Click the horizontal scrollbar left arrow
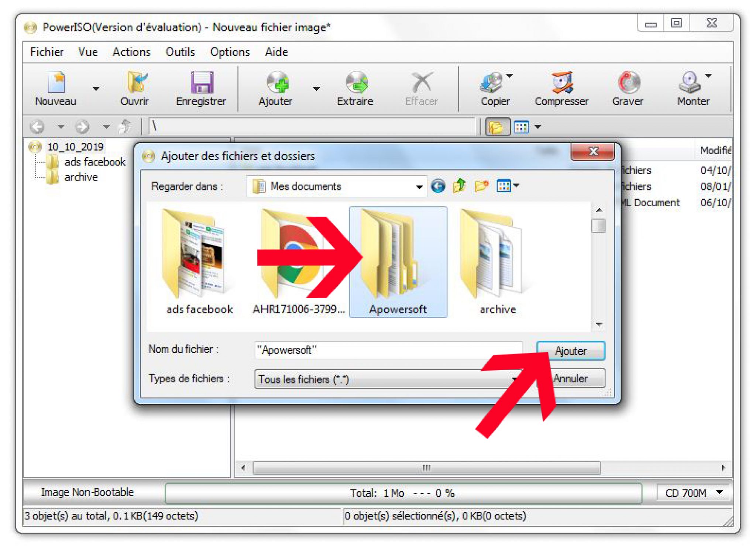Screen dimensions: 756x547 pos(243,468)
